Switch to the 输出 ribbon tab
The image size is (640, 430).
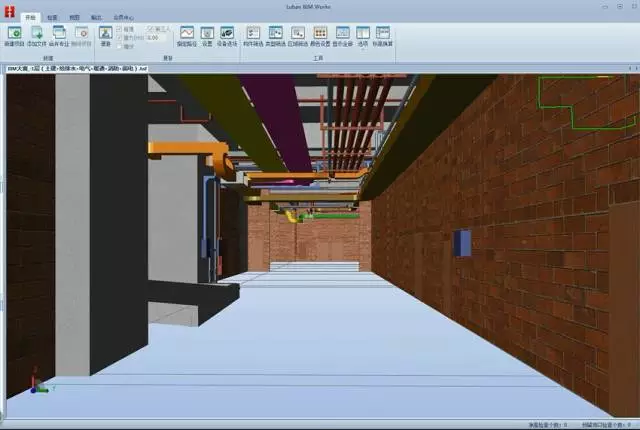click(x=96, y=18)
